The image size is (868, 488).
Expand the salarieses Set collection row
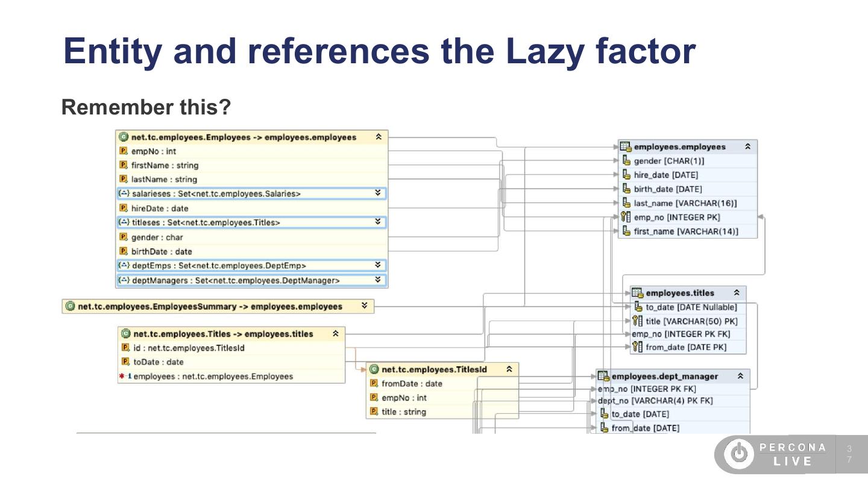coord(378,193)
